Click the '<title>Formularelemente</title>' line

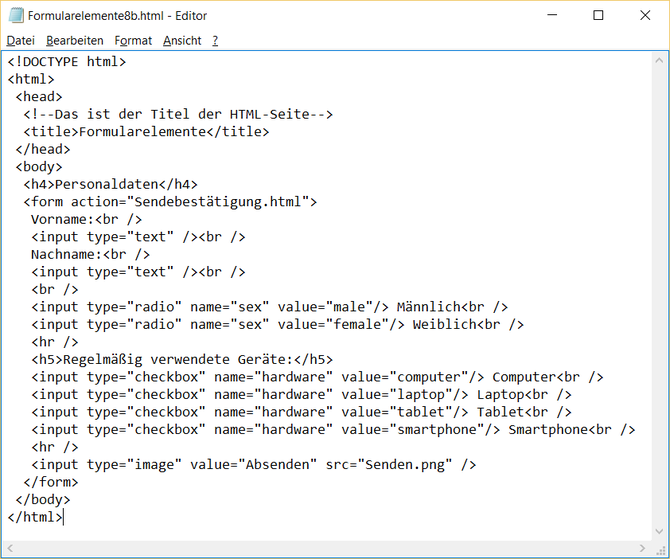(x=146, y=132)
